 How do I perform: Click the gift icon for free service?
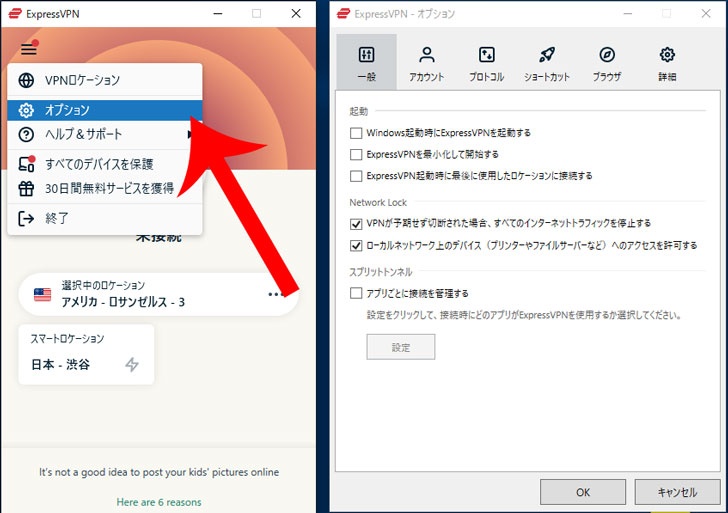coord(26,188)
